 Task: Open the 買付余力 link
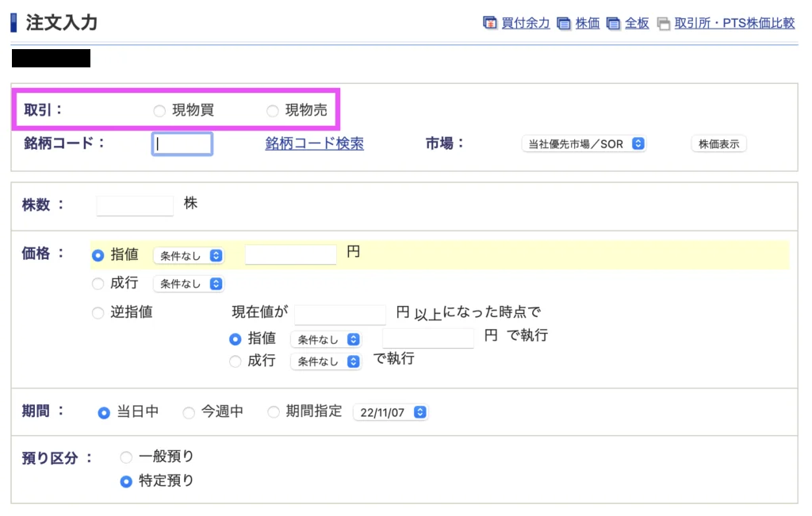pyautogui.click(x=526, y=23)
